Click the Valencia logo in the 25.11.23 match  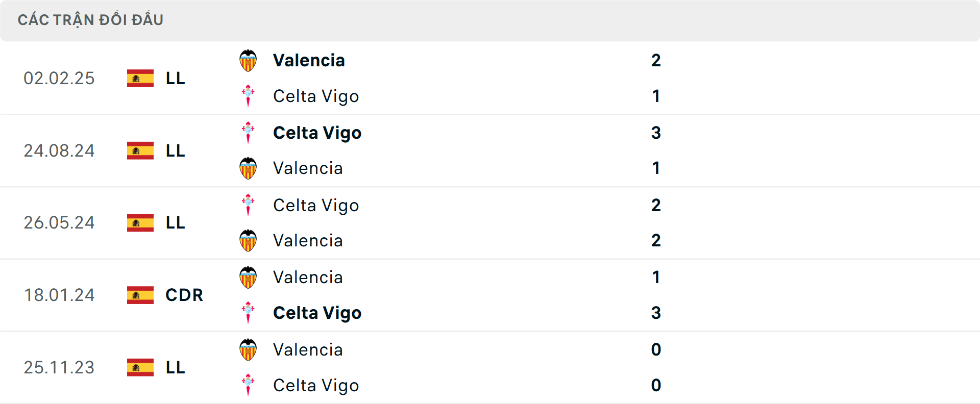[x=249, y=349]
